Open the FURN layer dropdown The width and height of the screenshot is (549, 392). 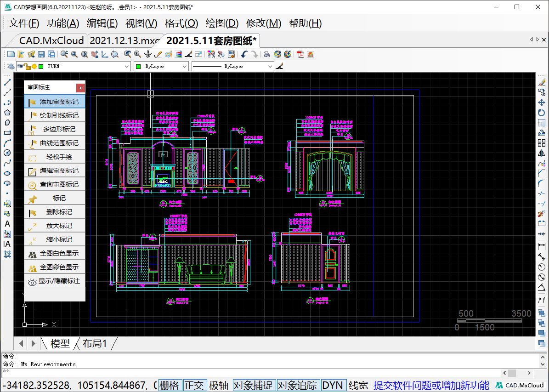point(127,66)
